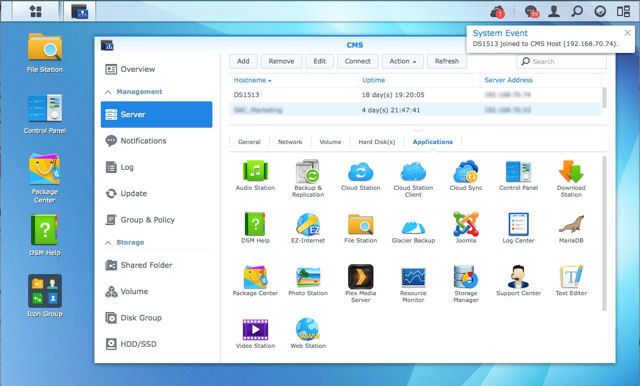Go to Overview in the sidebar

coord(156,69)
